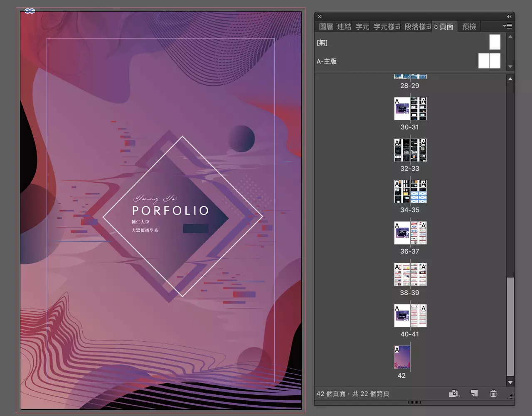Click the edit page size icon

(x=454, y=393)
